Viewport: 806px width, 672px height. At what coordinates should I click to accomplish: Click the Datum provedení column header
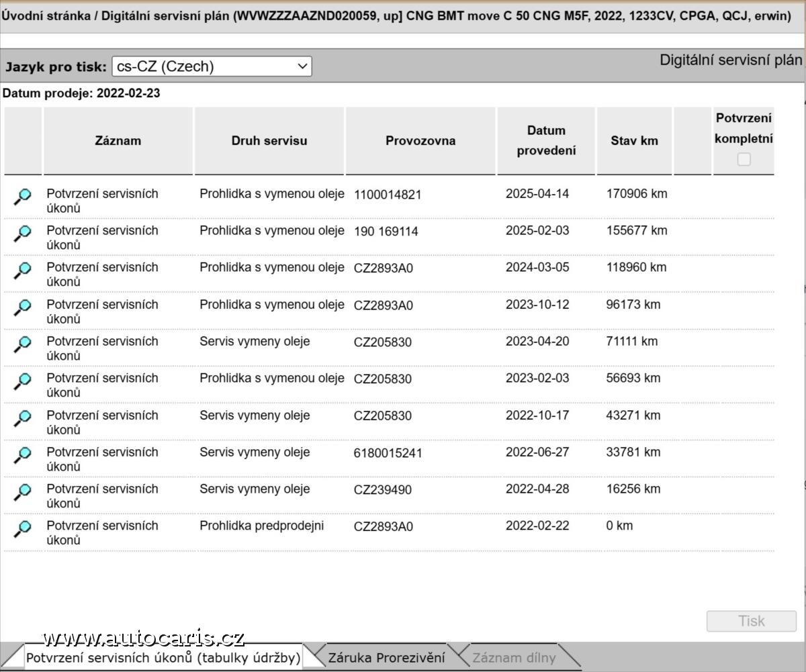[x=546, y=141]
